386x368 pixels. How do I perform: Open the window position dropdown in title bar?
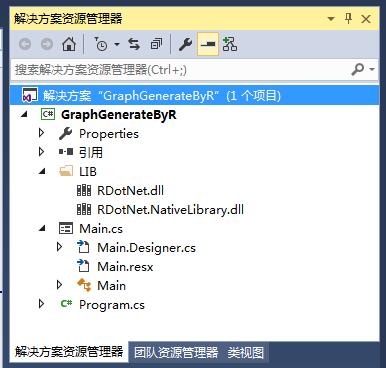tap(331, 19)
